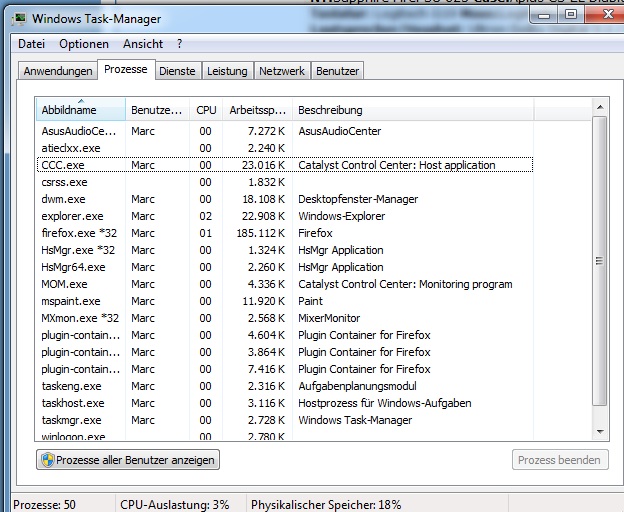Click the MixerMonitor description
This screenshot has height=512, width=624.
tap(329, 318)
